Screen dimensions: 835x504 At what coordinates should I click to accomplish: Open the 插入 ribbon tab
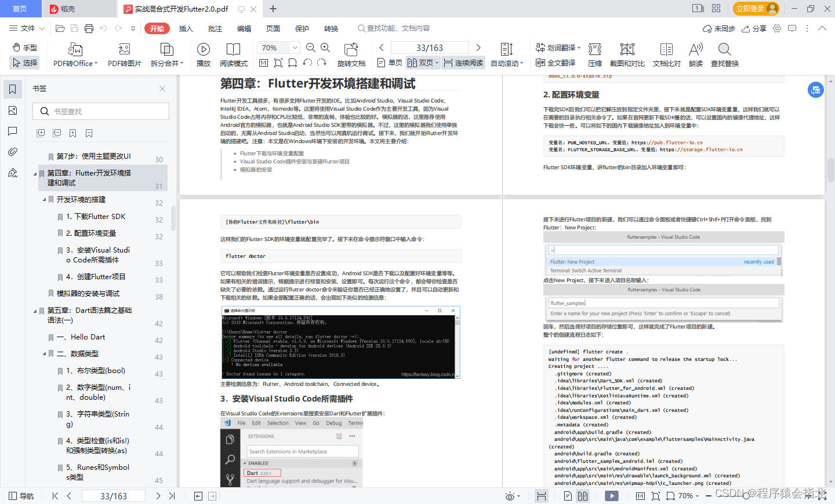187,28
